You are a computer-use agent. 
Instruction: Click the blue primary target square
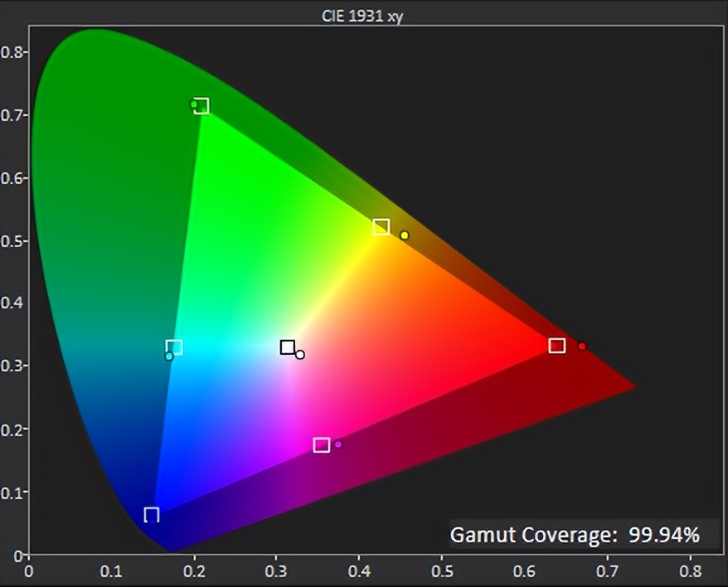[152, 515]
